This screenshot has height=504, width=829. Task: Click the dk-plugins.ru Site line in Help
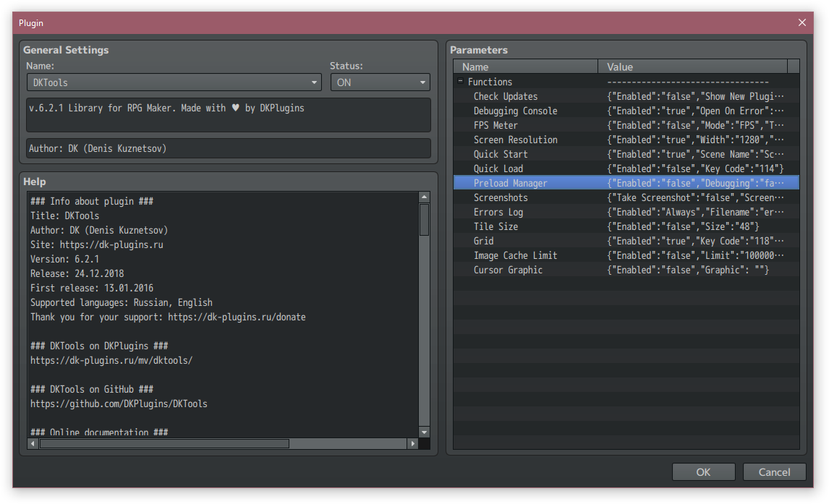(x=97, y=244)
